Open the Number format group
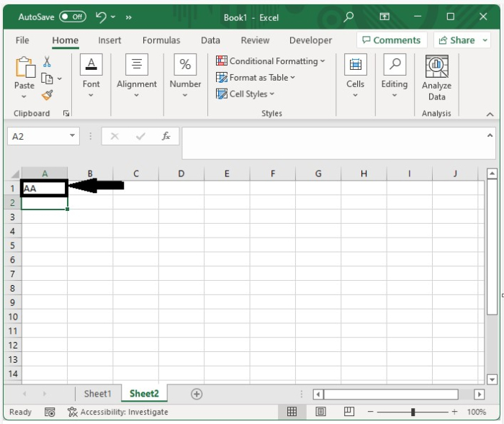The height and width of the screenshot is (424, 504). pos(185,76)
